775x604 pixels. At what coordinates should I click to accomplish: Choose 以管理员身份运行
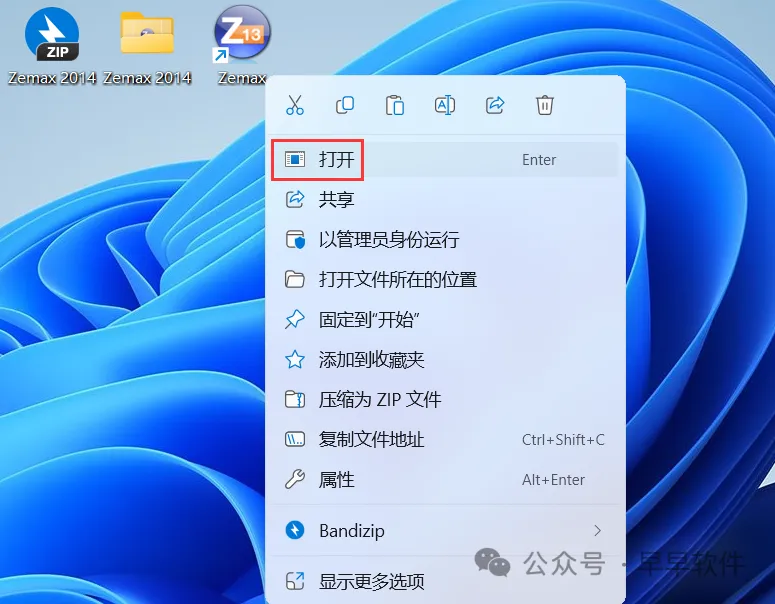pos(445,240)
